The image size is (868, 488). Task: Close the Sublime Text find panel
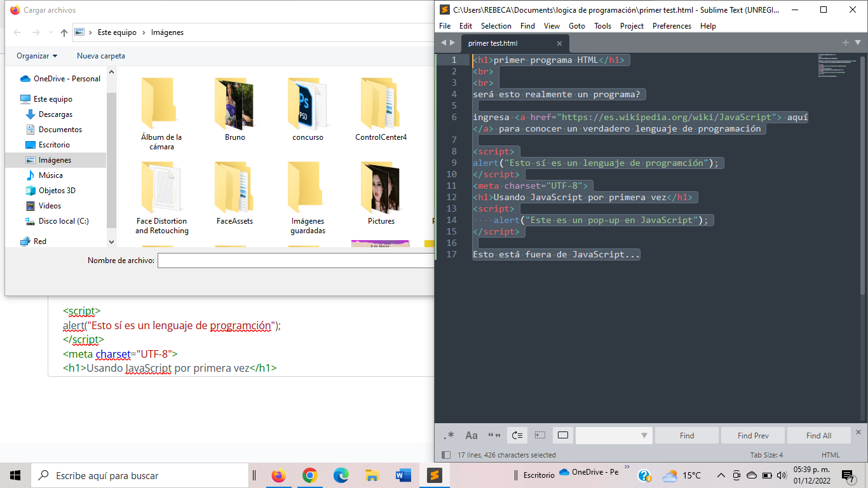point(858,431)
